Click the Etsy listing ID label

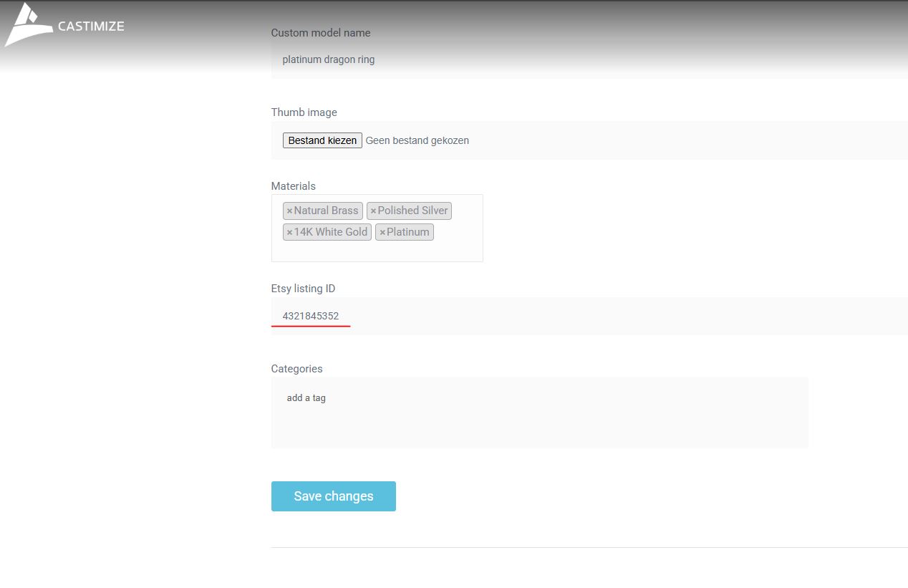pyautogui.click(x=304, y=289)
